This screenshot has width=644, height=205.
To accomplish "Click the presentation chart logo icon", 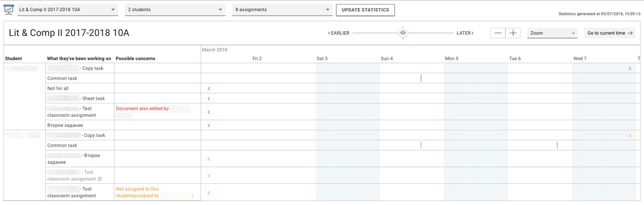I will (x=9, y=10).
